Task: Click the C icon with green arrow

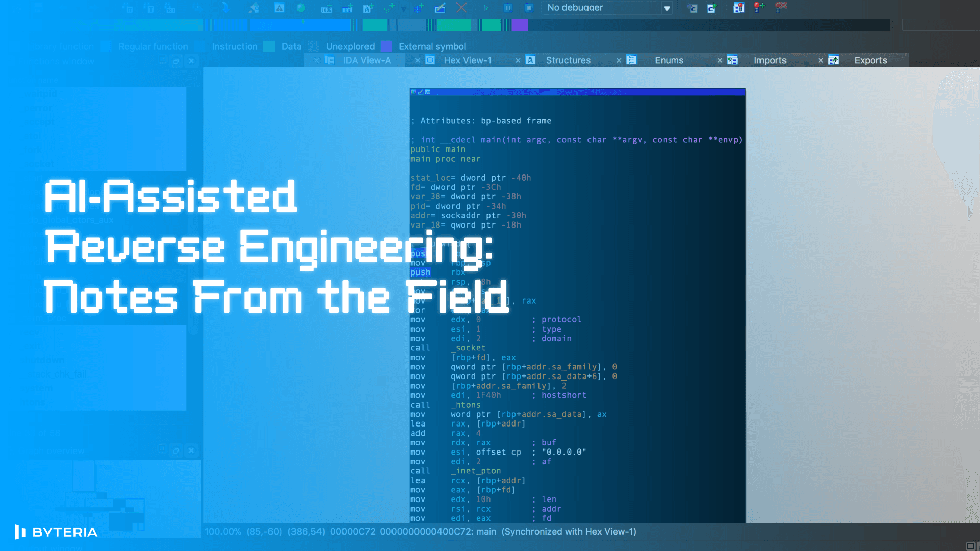Action: [712, 8]
